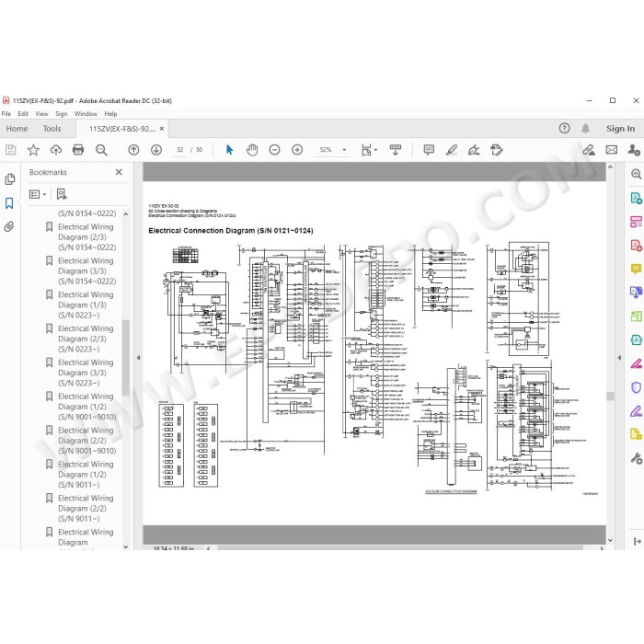Open the Help menu
Screen dimensions: 644x644
pyautogui.click(x=110, y=114)
